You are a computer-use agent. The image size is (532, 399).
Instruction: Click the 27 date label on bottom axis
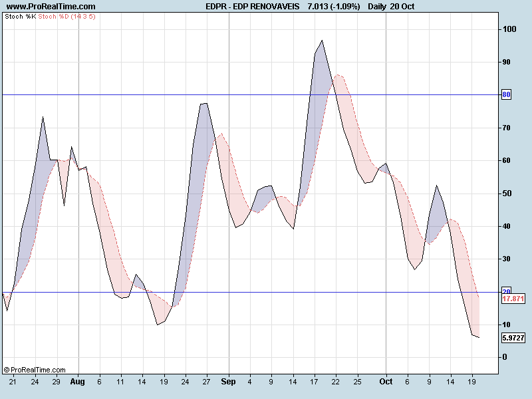pyautogui.click(x=206, y=382)
